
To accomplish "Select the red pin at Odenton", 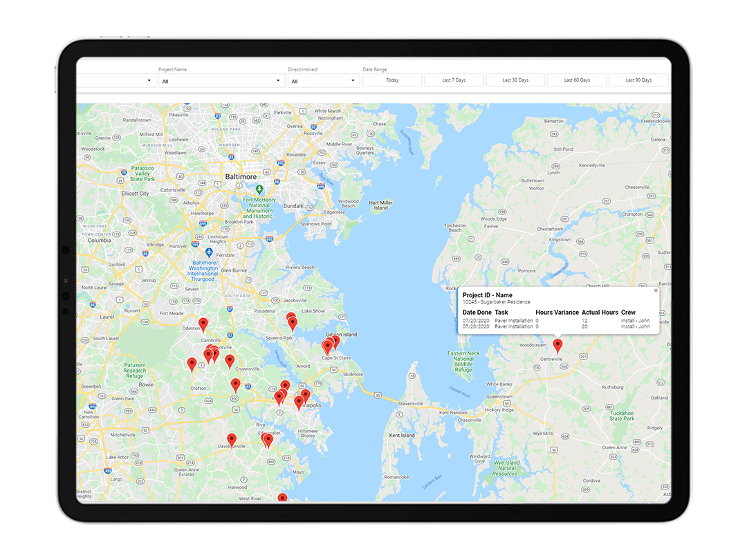I will point(203,324).
